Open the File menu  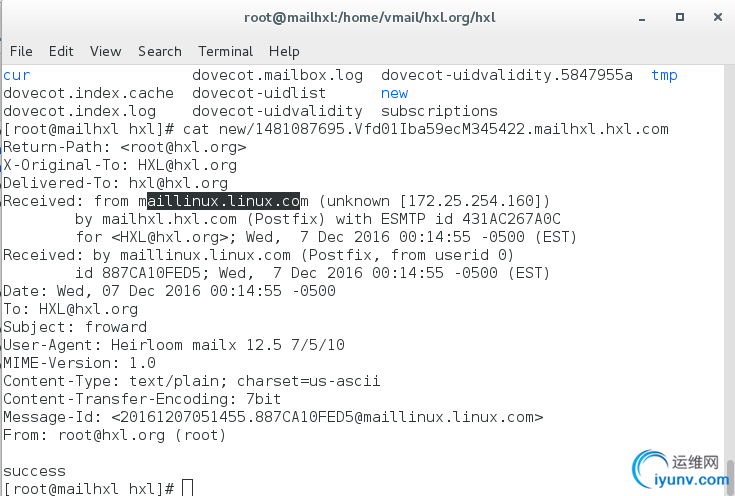[x=21, y=51]
